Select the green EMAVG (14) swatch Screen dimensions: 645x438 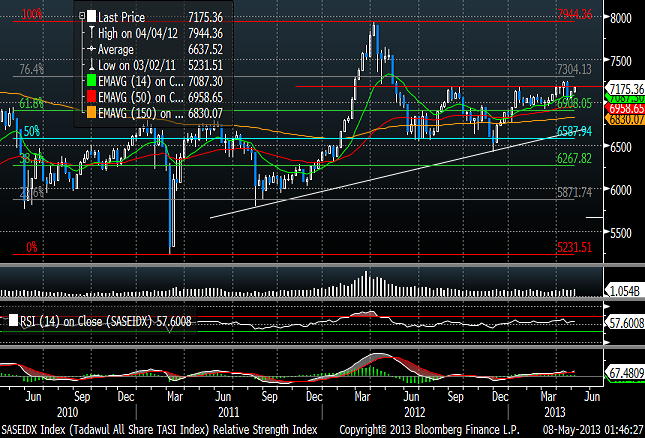coord(91,80)
